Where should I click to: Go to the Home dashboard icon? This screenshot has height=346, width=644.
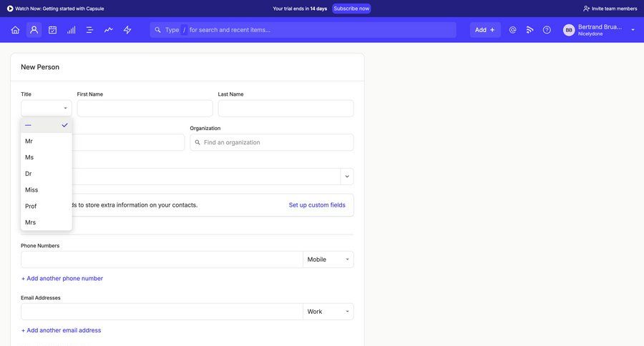pos(15,30)
